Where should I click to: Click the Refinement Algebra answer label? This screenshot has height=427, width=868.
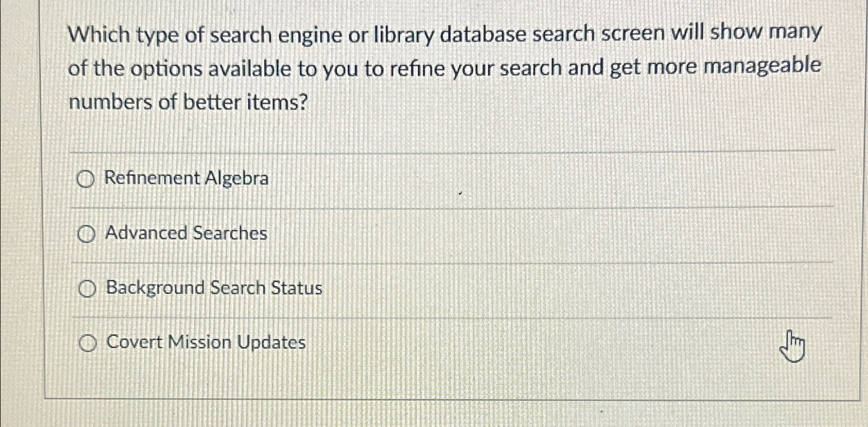(187, 179)
